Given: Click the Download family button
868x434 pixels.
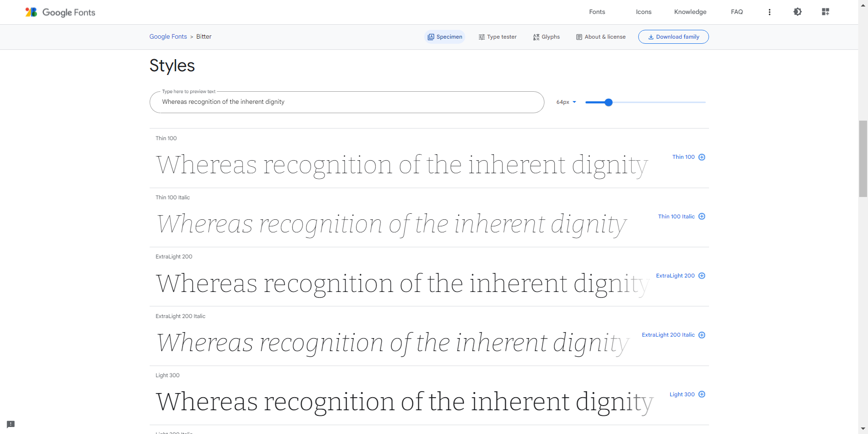Looking at the screenshot, I should click(673, 37).
